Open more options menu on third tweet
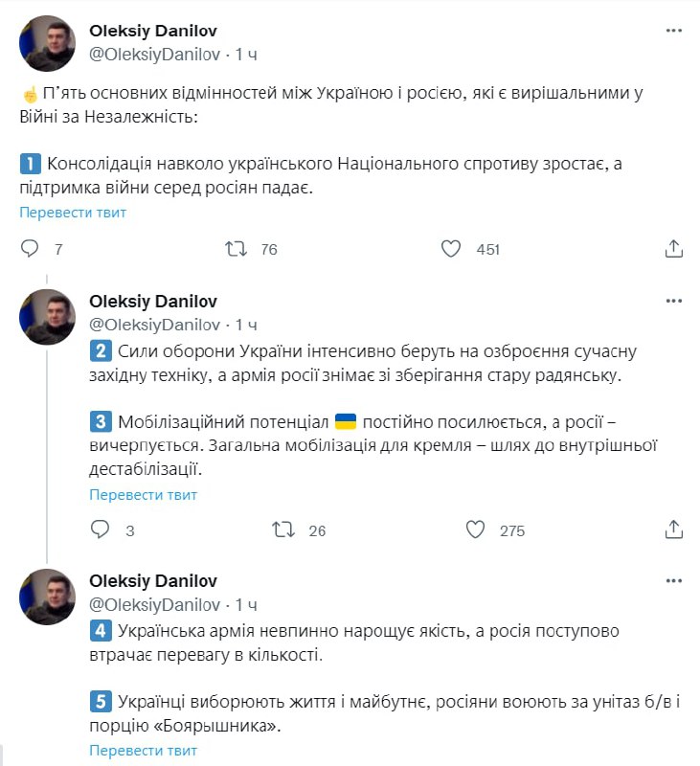The width and height of the screenshot is (700, 766). pyautogui.click(x=673, y=581)
